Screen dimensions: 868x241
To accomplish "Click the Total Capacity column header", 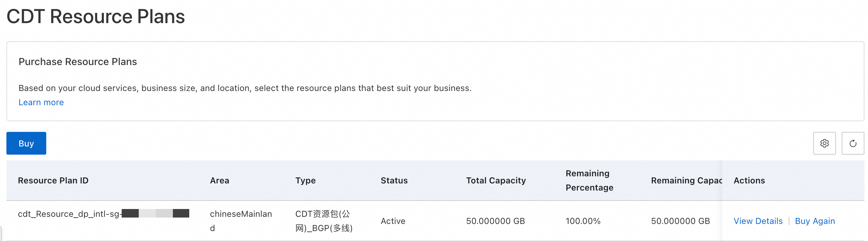I will [496, 181].
